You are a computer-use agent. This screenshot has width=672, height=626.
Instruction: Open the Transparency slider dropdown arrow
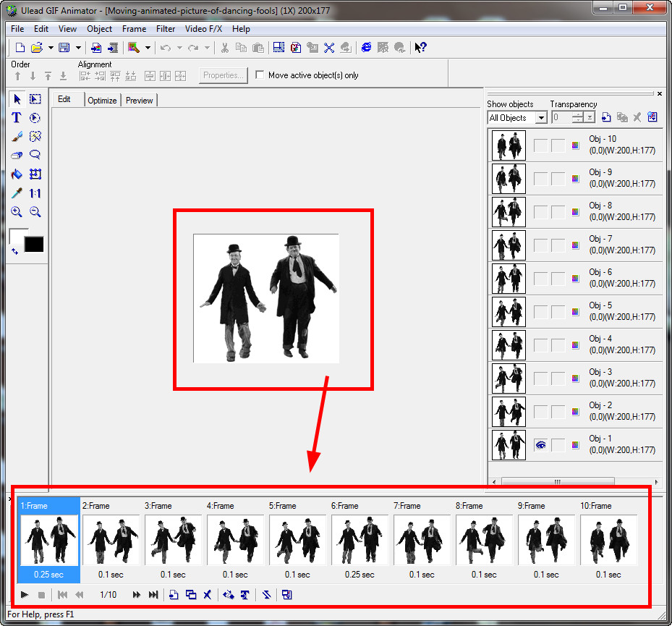tap(590, 117)
